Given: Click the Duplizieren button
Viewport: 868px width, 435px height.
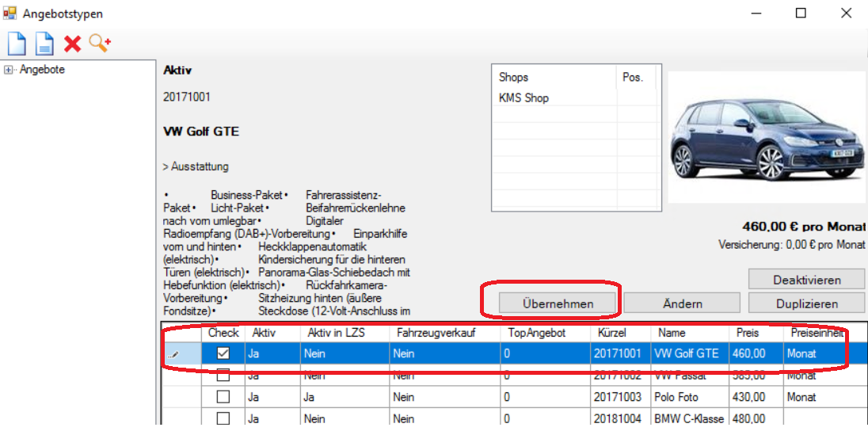Looking at the screenshot, I should [x=806, y=303].
